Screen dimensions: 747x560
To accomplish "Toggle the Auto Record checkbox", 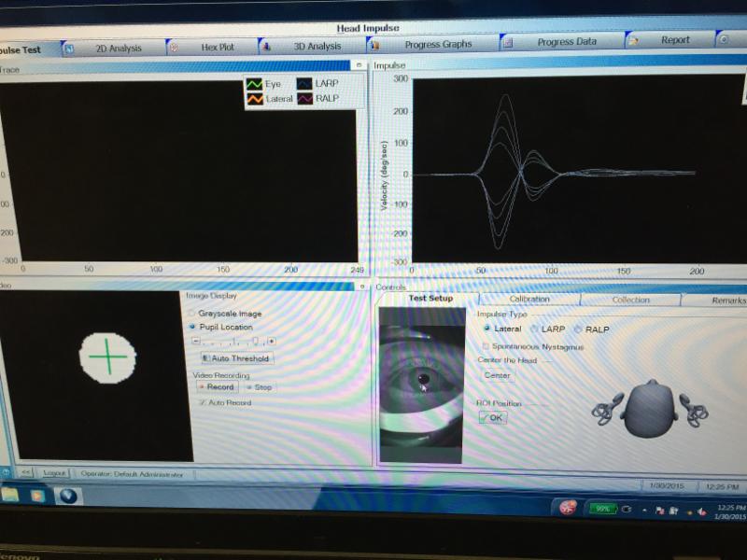I will (x=202, y=402).
